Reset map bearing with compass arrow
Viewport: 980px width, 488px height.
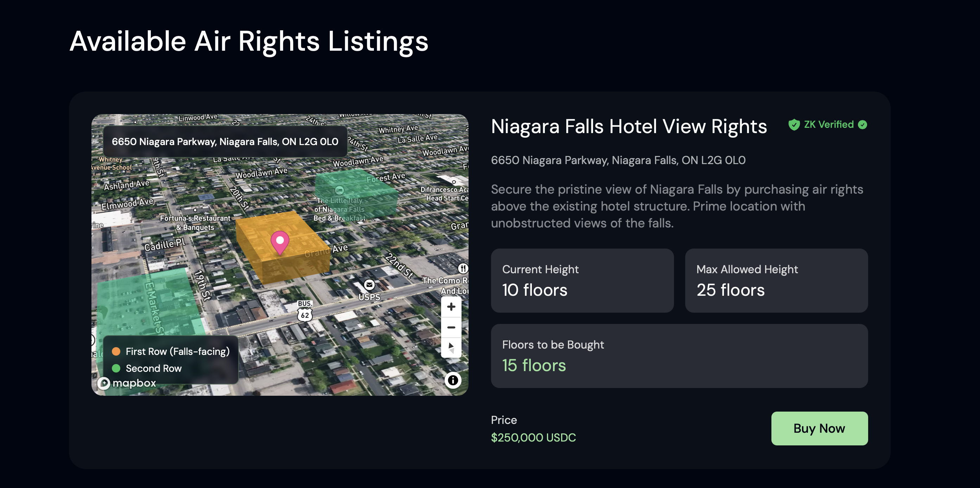point(451,348)
